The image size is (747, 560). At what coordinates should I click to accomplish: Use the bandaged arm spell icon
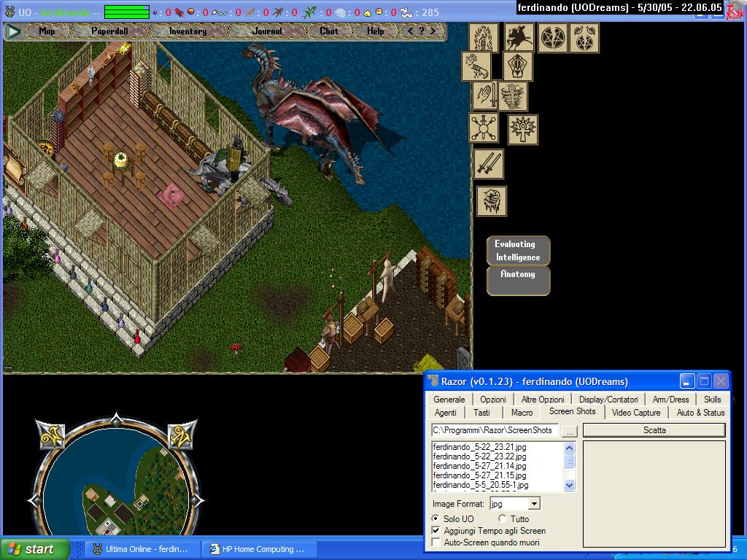pyautogui.click(x=476, y=66)
